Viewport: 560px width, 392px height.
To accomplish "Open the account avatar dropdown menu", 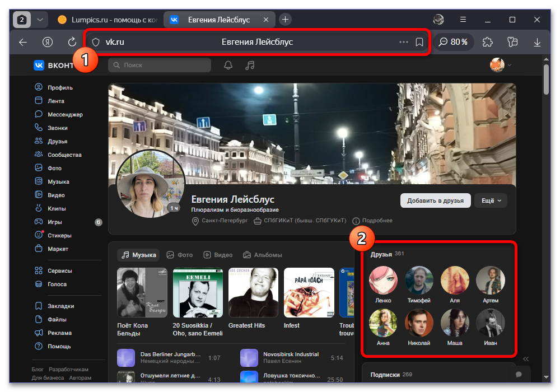I will click(x=501, y=65).
